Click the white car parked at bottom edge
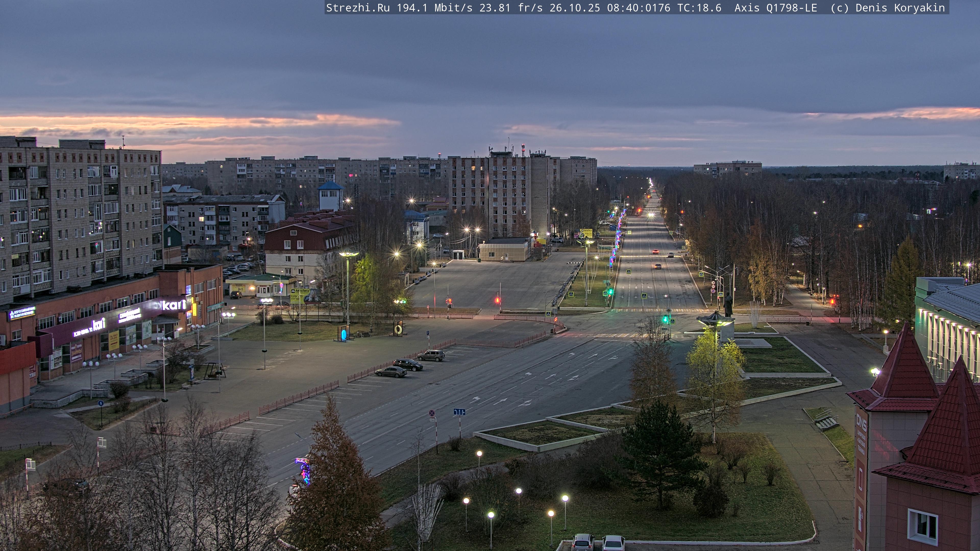Screen dimensions: 980x551 pyautogui.click(x=613, y=543)
